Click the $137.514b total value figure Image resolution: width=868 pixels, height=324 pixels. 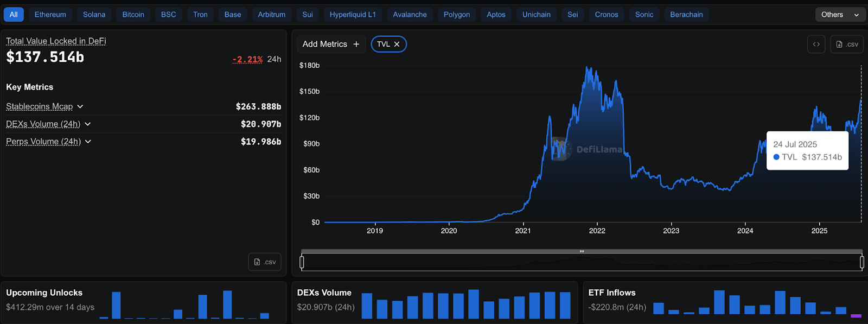point(45,57)
